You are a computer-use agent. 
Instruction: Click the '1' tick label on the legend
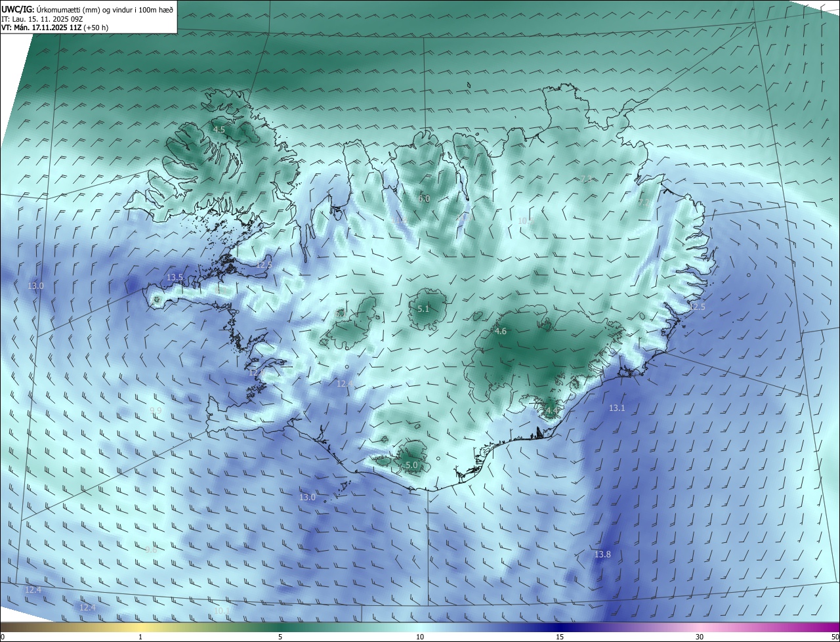coord(140,637)
